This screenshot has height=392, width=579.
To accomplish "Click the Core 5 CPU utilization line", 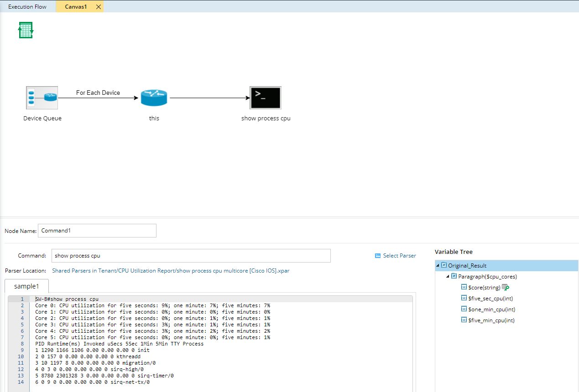I will click(x=153, y=337).
